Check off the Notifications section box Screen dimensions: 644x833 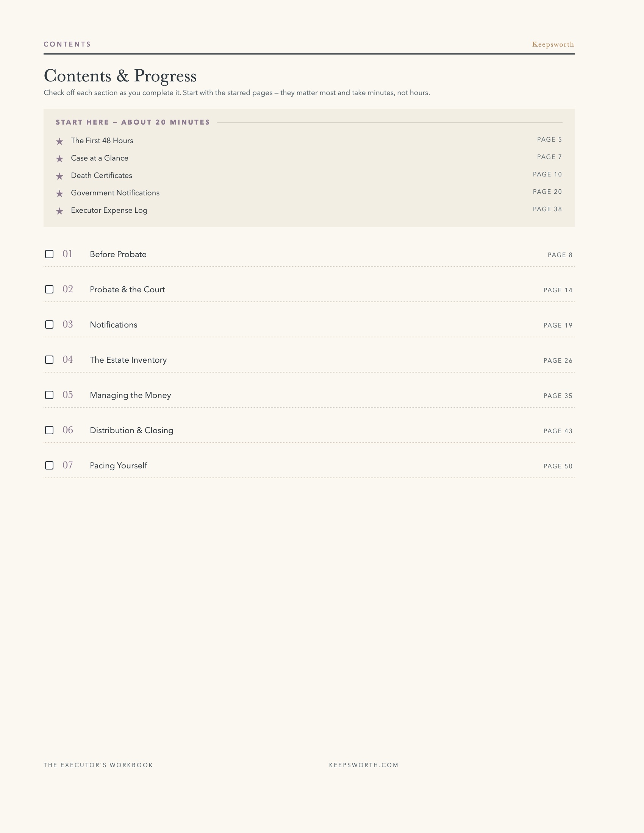[49, 324]
